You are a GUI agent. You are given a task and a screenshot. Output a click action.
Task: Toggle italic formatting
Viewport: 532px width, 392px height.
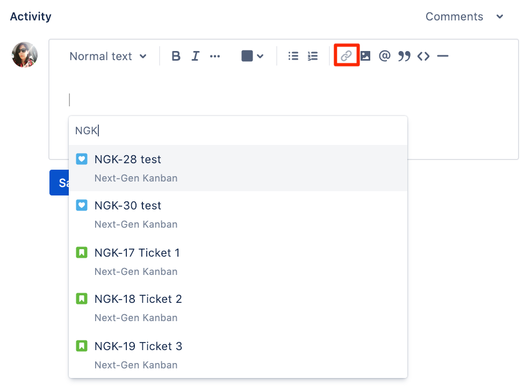coord(195,55)
